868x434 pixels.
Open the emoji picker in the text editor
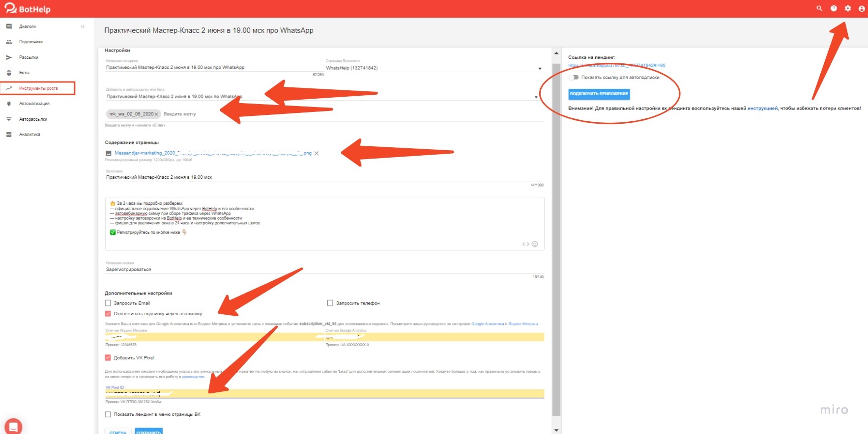coord(535,244)
